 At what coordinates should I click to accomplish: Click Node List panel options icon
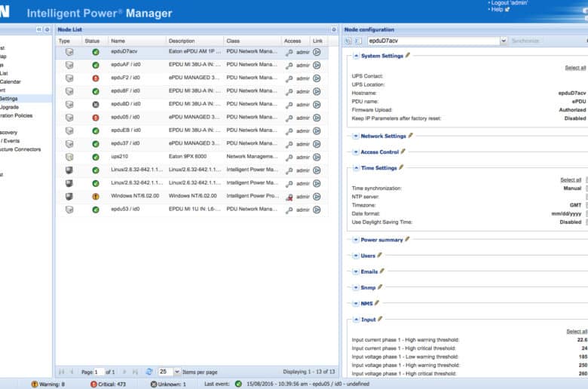[334, 29]
